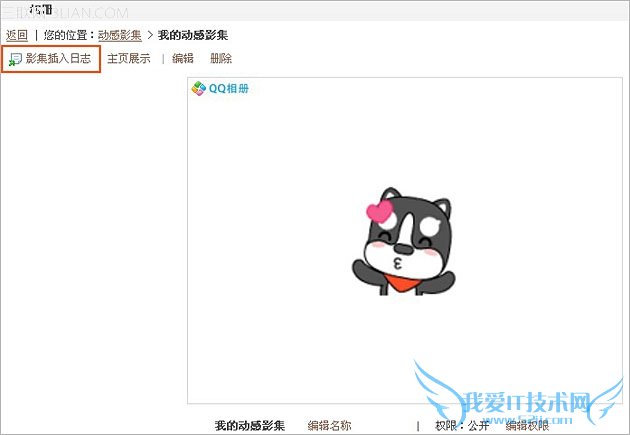
Task: Click the QQ相册 text in the player
Action: coord(229,88)
